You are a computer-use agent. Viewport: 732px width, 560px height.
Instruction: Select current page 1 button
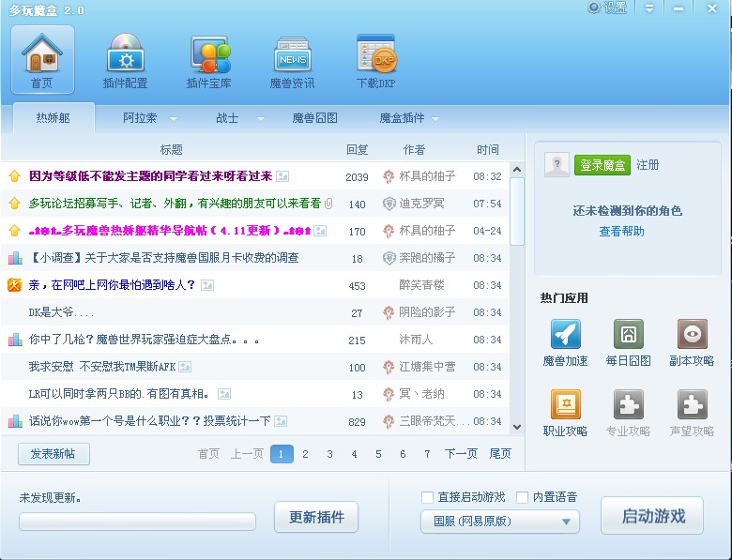tap(282, 454)
